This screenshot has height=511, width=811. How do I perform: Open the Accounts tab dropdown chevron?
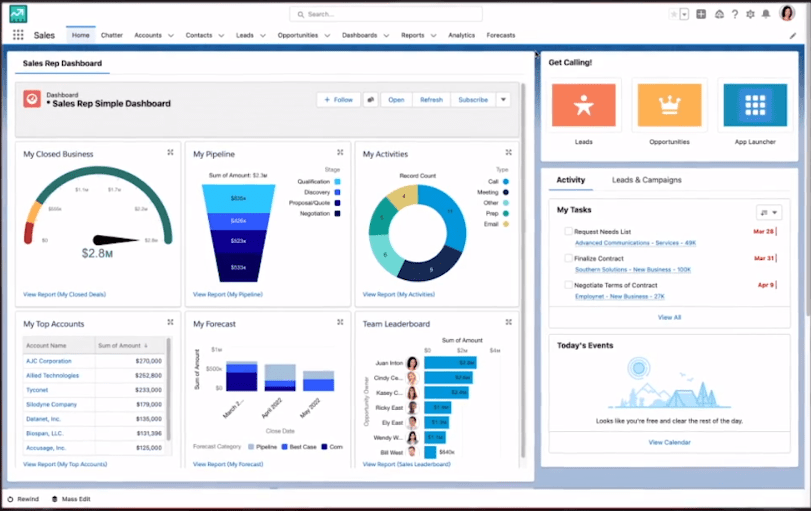171,36
